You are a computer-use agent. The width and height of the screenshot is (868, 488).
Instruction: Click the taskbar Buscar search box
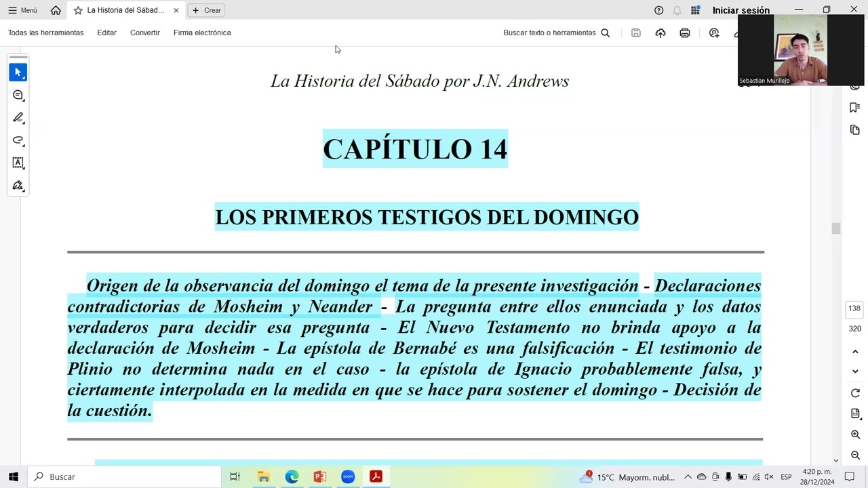[x=124, y=476]
